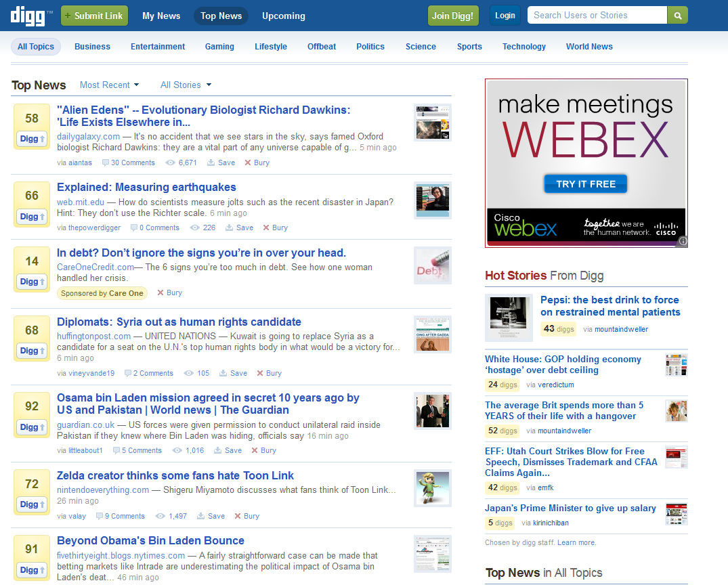Viewport: 728px width, 585px height.
Task: Digg the Beyond Obama's Bin Laden Bounce story
Action: tap(32, 569)
